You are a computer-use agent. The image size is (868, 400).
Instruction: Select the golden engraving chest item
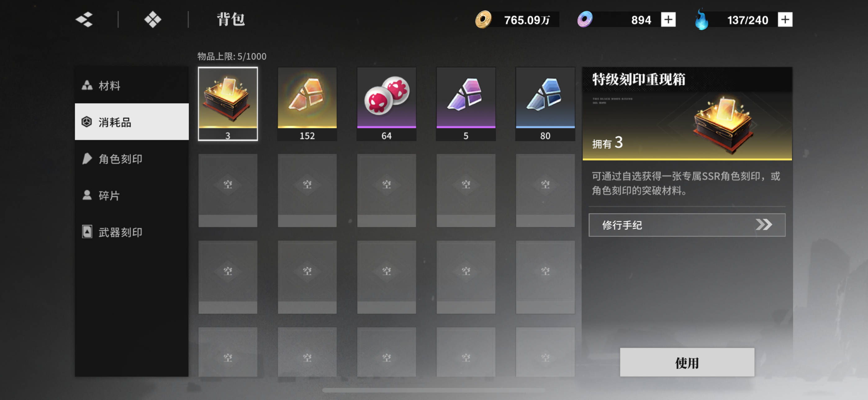(228, 104)
